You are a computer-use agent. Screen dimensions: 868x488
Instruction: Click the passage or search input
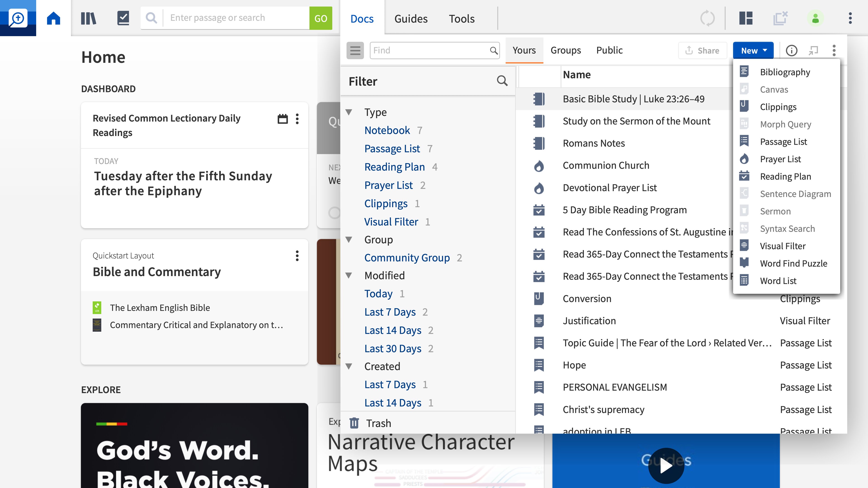(236, 18)
